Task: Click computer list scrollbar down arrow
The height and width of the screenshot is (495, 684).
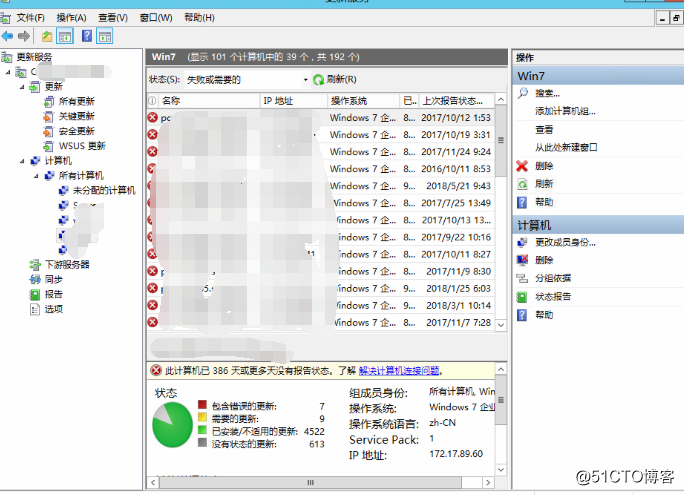Action: (x=501, y=325)
